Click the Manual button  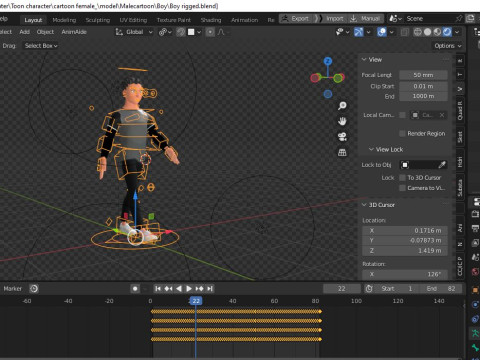click(x=365, y=19)
